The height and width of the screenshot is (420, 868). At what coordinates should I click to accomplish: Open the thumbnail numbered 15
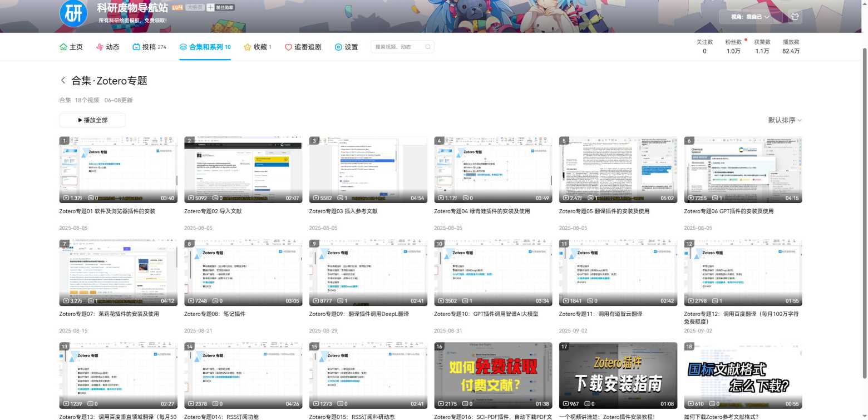click(x=368, y=375)
